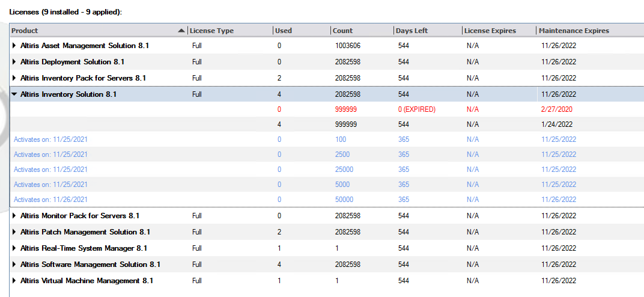Expand Altiris Real-Time System Manager row
644x297 pixels.
tap(14, 248)
